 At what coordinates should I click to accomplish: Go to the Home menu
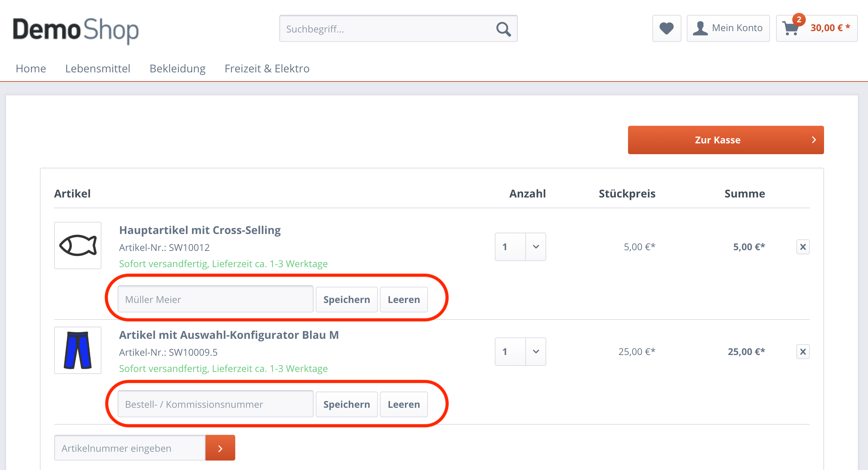(x=31, y=69)
